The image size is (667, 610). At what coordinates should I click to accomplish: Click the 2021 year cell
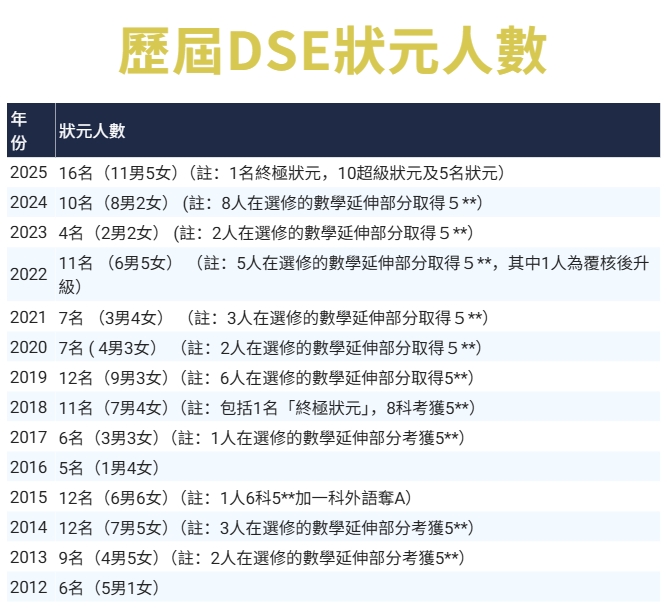pyautogui.click(x=31, y=317)
